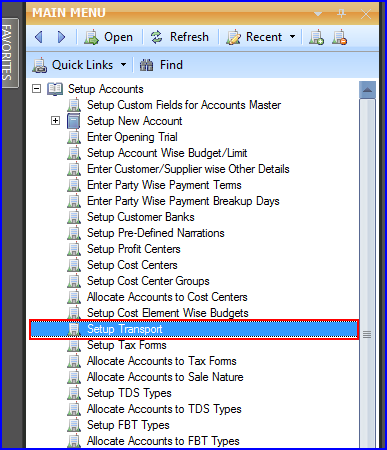Open Enter Opening Trial

coord(132,137)
